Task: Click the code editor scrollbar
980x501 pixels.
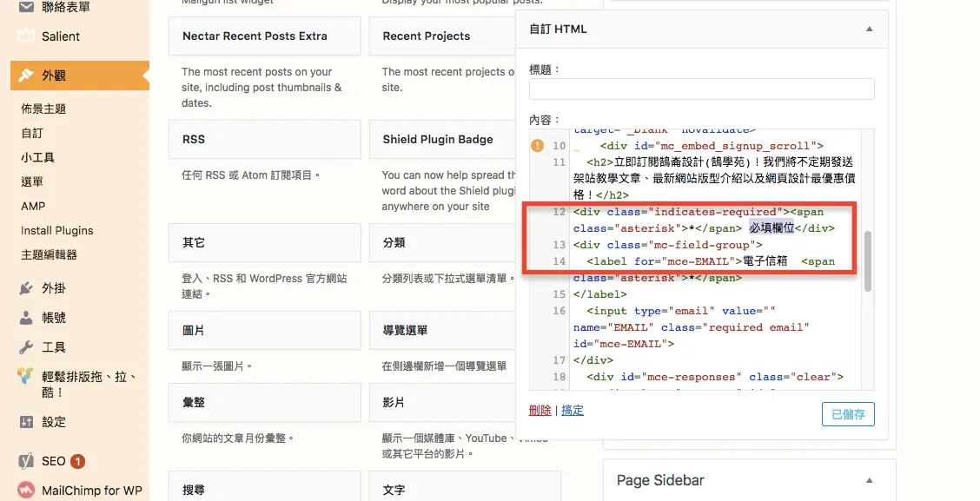Action: point(868,261)
